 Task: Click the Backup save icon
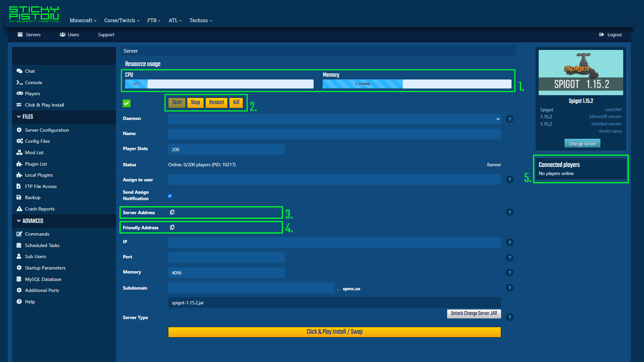point(19,197)
